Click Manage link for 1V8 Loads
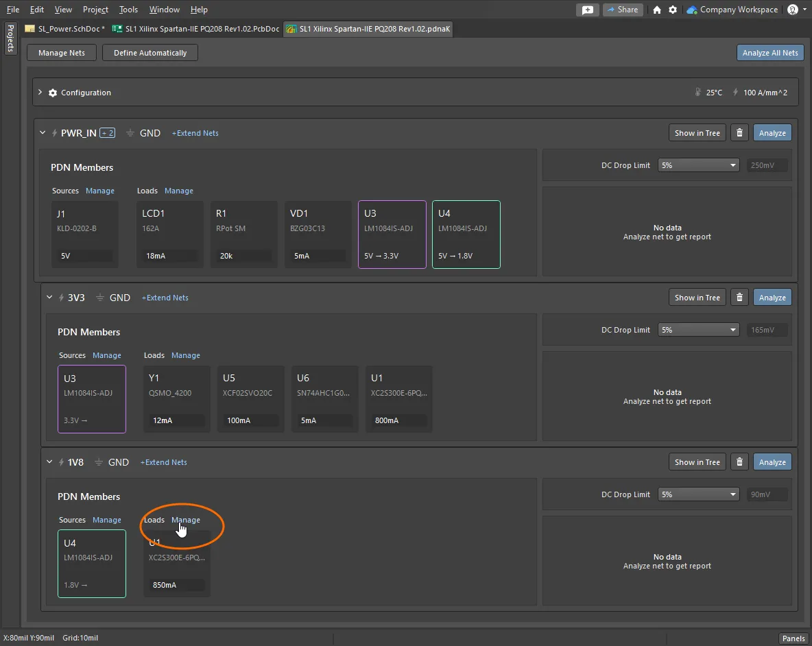812x646 pixels. click(x=186, y=520)
